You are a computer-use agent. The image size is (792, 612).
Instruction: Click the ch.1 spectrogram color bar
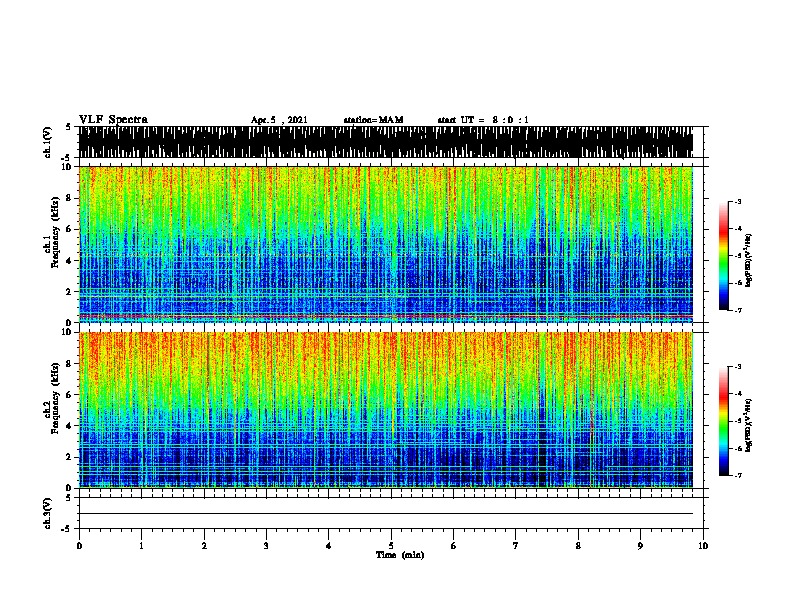tap(724, 256)
